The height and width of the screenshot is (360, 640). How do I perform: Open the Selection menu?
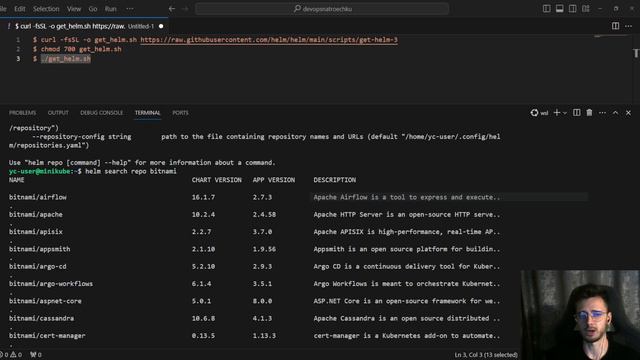46,9
